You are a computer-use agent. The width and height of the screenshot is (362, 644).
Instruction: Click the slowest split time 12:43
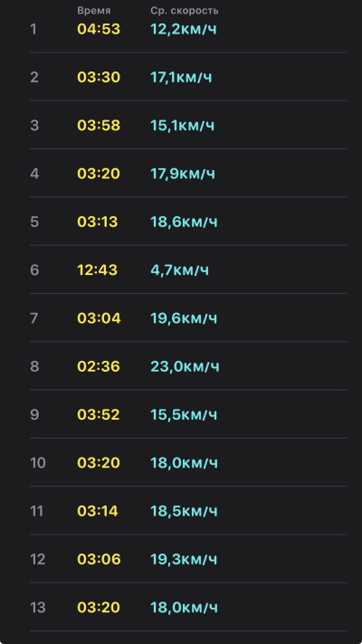[98, 270]
